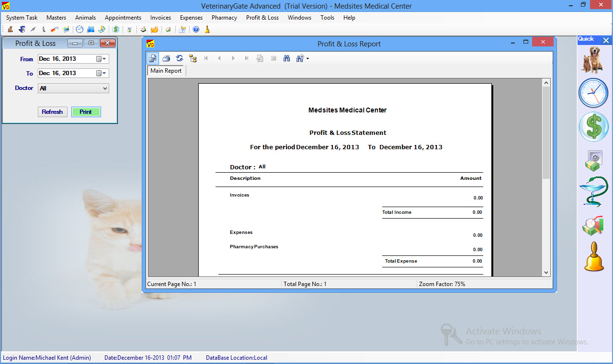Click the golden bell icon in Quick panel
Viewport: 613px width, 364px height.
click(594, 257)
